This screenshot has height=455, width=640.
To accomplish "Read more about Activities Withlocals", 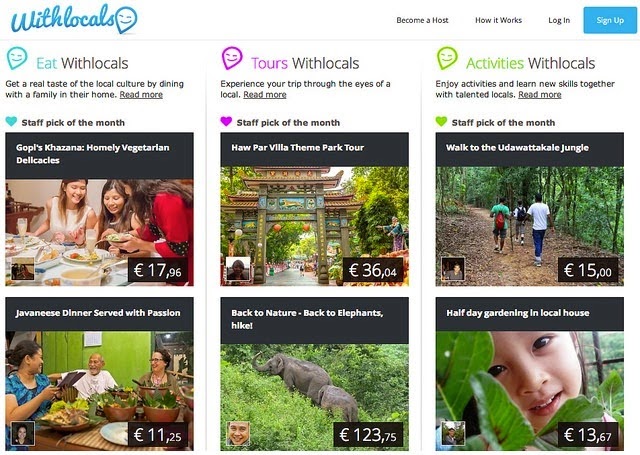I will click(540, 95).
